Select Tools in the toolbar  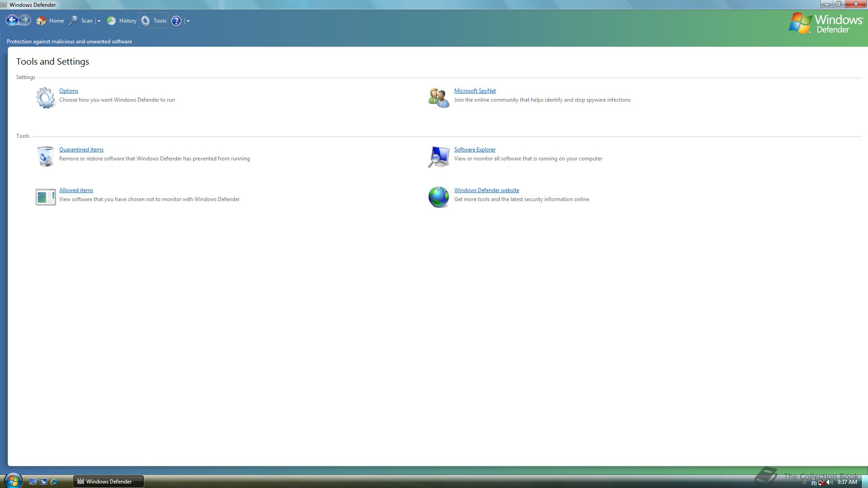click(x=154, y=20)
